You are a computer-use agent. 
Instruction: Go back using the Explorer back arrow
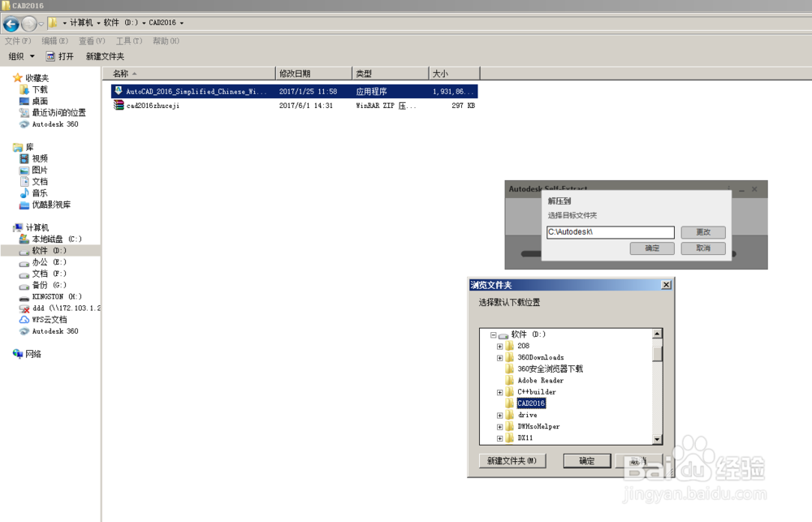tap(11, 24)
